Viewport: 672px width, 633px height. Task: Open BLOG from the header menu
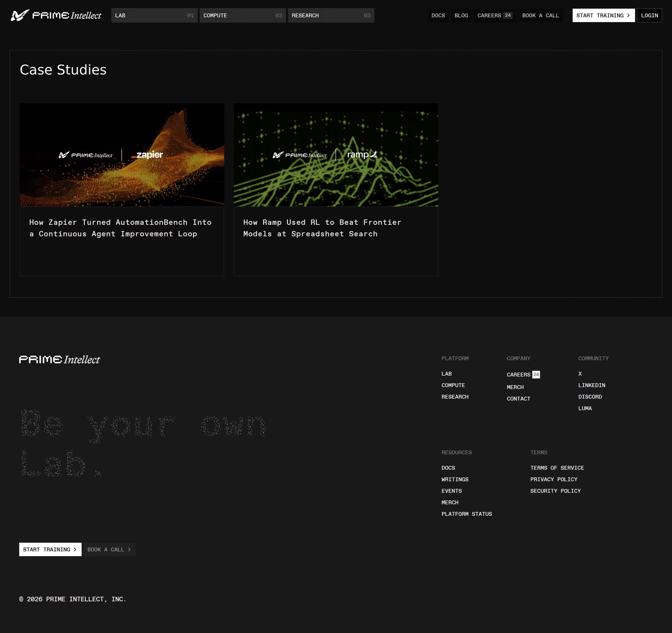tap(461, 15)
